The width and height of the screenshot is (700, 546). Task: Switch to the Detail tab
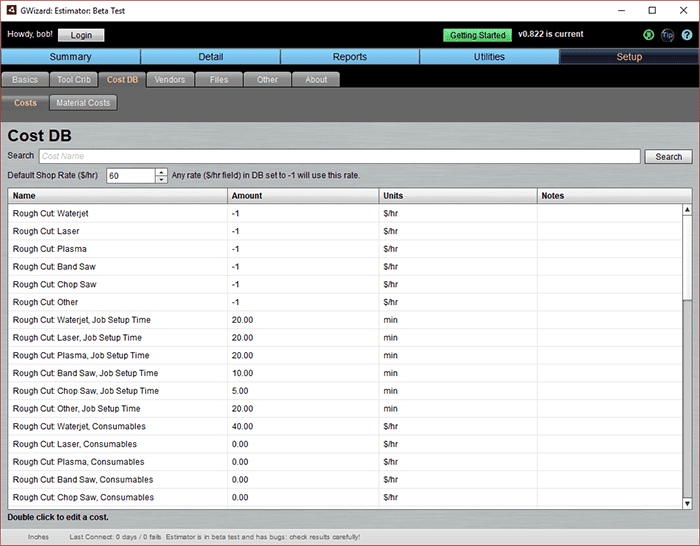pos(210,57)
